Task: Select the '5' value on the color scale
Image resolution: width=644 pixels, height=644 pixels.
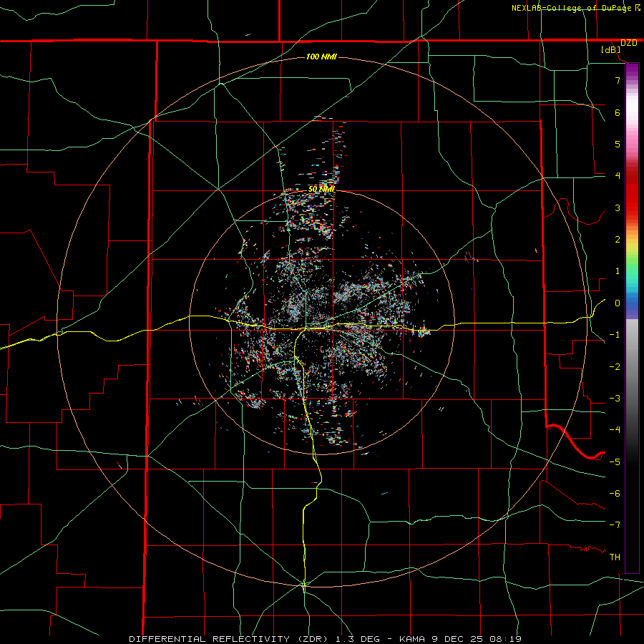Action: [x=618, y=144]
